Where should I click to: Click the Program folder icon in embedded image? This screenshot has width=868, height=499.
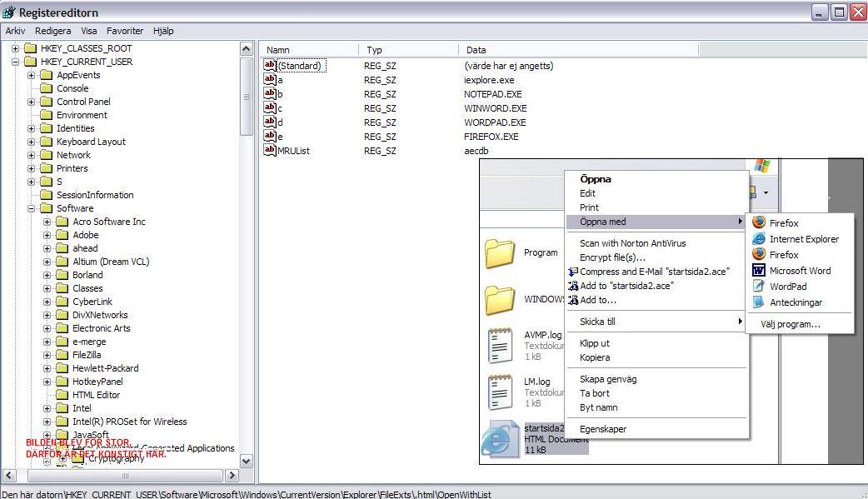[x=499, y=253]
